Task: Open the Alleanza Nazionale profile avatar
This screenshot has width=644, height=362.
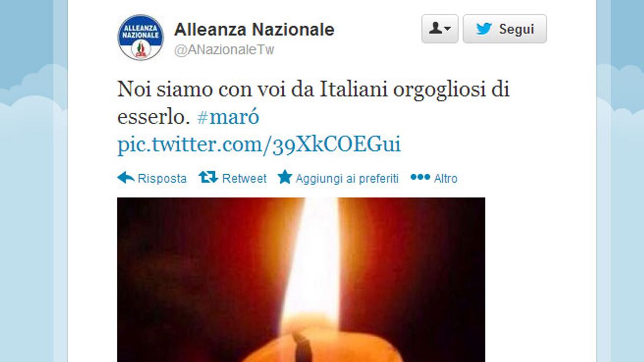Action: pos(141,37)
